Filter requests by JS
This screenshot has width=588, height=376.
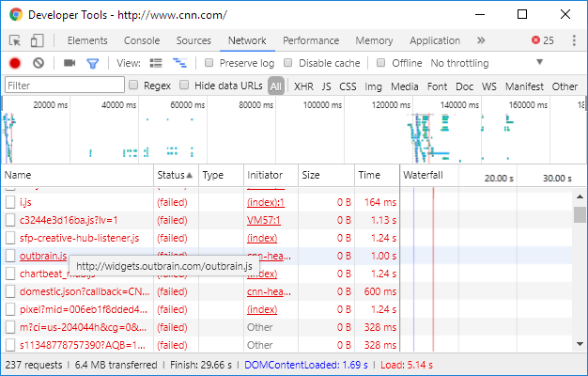(326, 86)
